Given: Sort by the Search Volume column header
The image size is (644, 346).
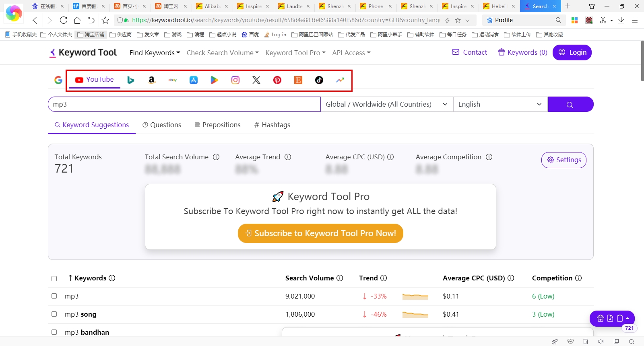Looking at the screenshot, I should coord(310,278).
